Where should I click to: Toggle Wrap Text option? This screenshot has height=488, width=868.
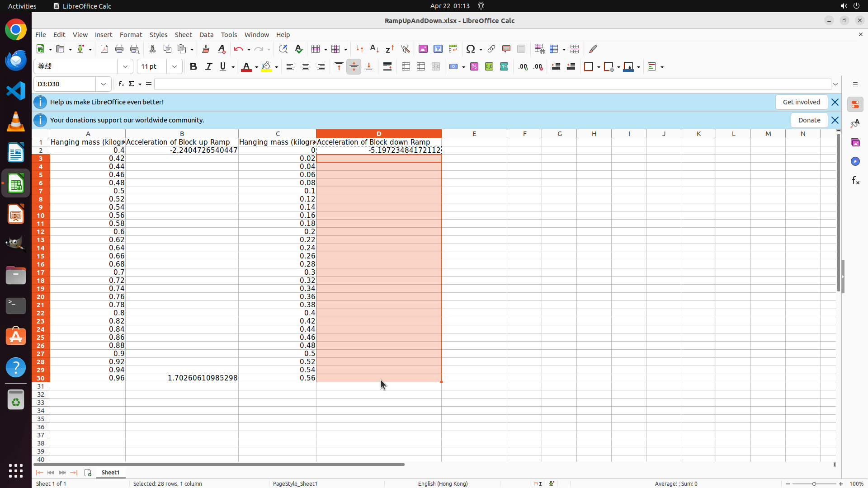point(387,67)
